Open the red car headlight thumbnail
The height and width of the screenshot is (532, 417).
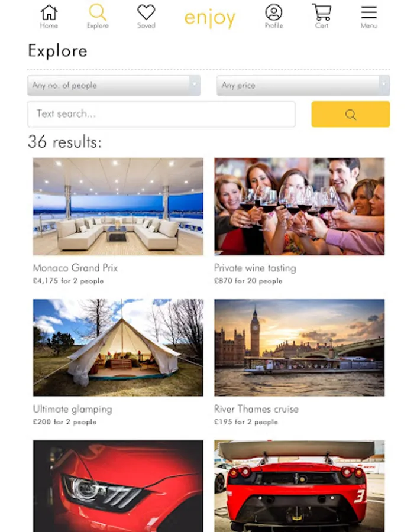(118, 486)
